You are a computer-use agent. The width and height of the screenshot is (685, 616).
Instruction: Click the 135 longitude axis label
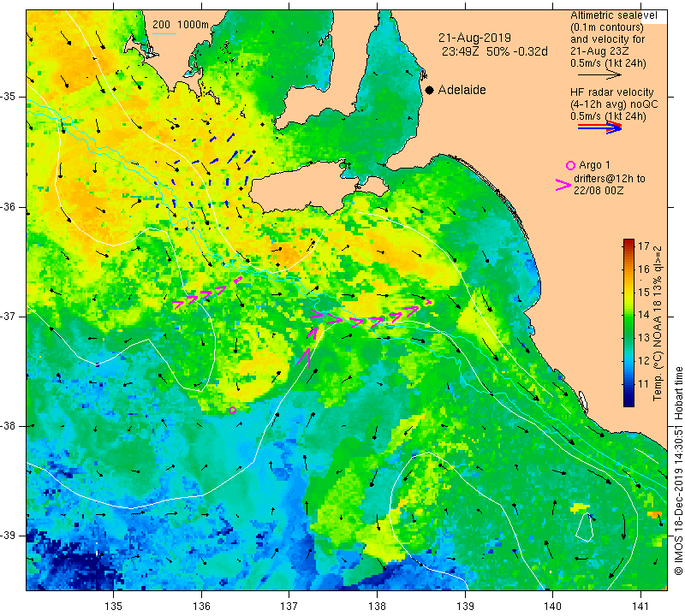(114, 607)
